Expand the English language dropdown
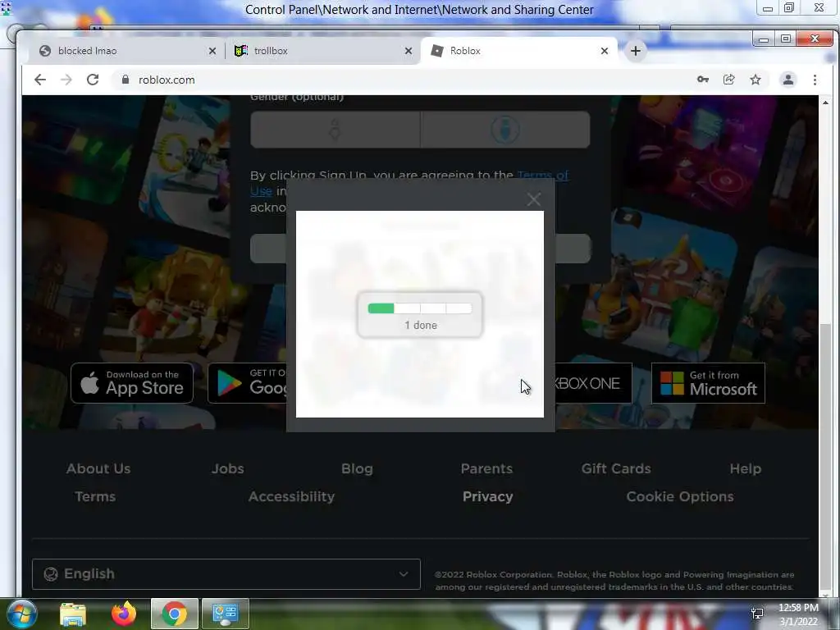840x630 pixels. click(x=226, y=573)
